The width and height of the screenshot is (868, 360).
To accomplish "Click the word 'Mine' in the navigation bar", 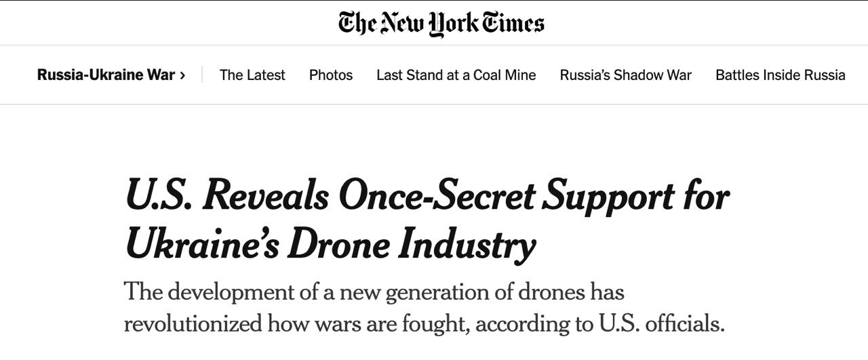I will pyautogui.click(x=520, y=75).
